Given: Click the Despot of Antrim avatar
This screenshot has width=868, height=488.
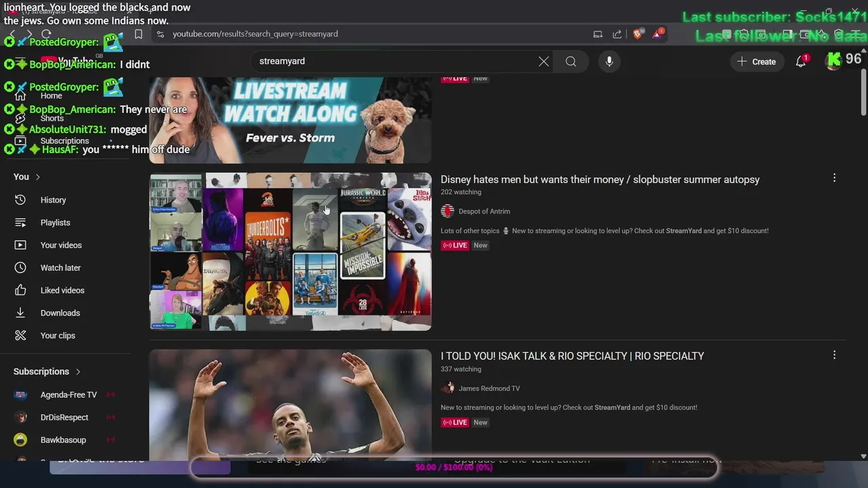Looking at the screenshot, I should pos(447,211).
